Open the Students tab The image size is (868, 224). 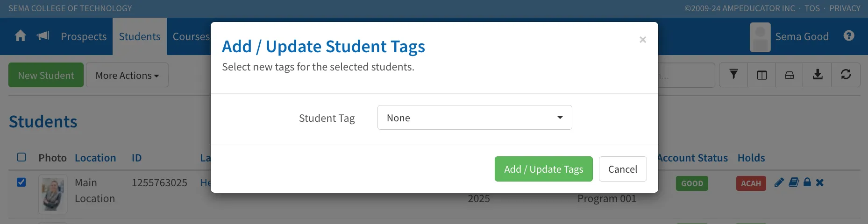tap(140, 36)
